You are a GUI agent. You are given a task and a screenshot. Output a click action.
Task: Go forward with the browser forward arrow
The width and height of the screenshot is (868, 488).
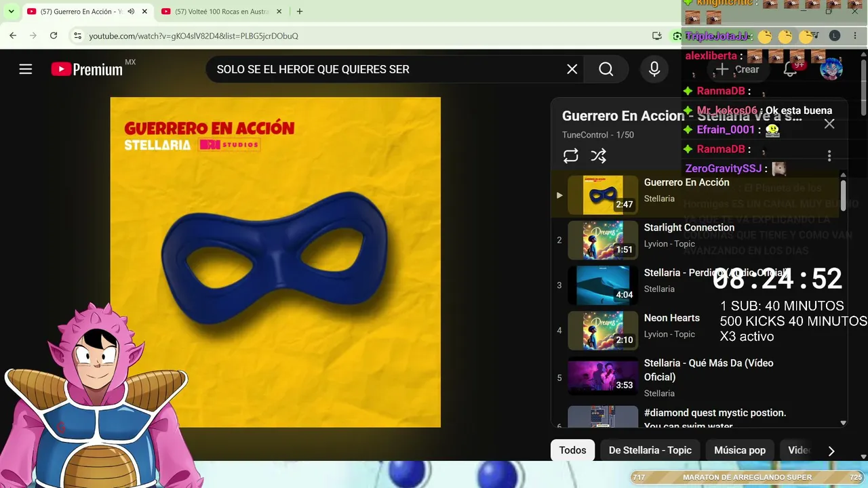[x=33, y=36]
